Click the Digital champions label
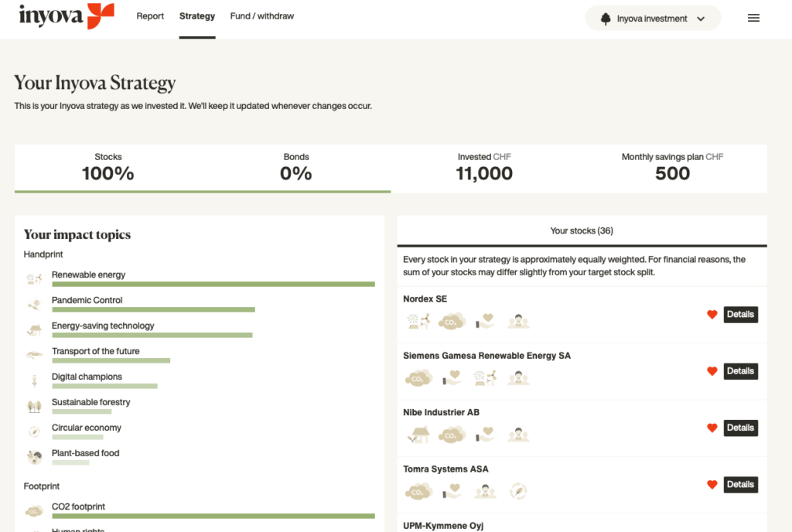The width and height of the screenshot is (792, 532). (x=87, y=377)
